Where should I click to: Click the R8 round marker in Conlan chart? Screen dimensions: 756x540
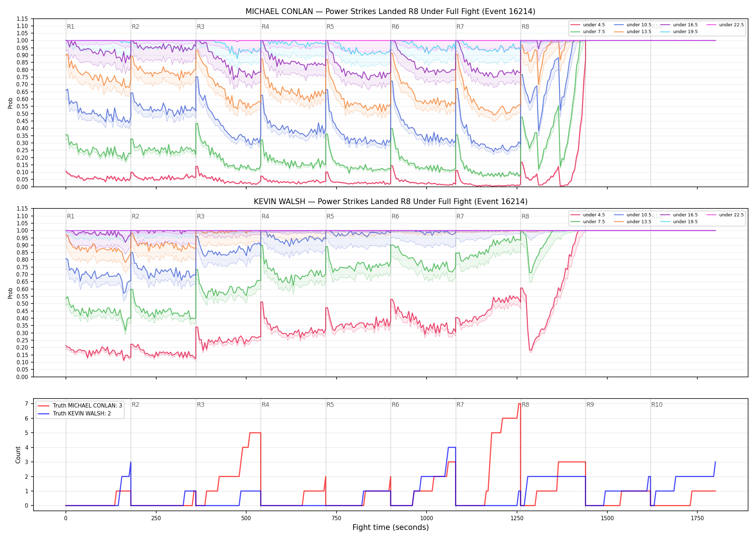coord(525,27)
